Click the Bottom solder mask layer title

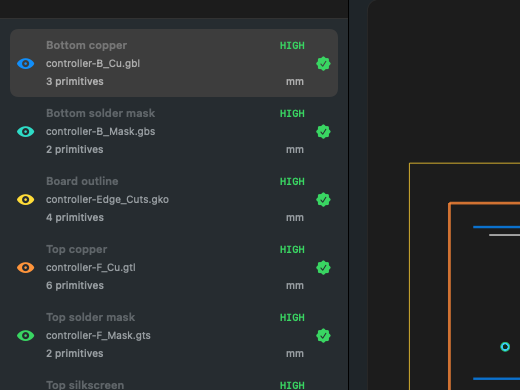101,113
